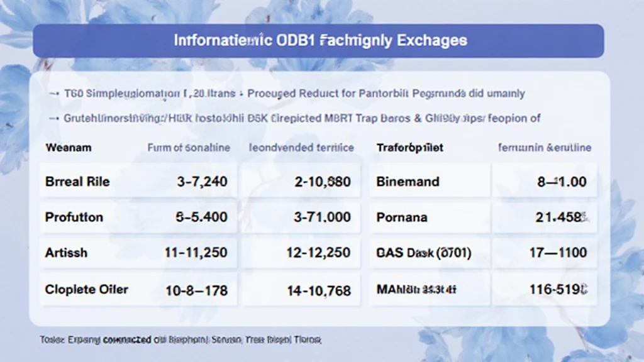This screenshot has width=644, height=362.
Task: Select the GAS Dask (0701) cell
Action: pyautogui.click(x=424, y=253)
